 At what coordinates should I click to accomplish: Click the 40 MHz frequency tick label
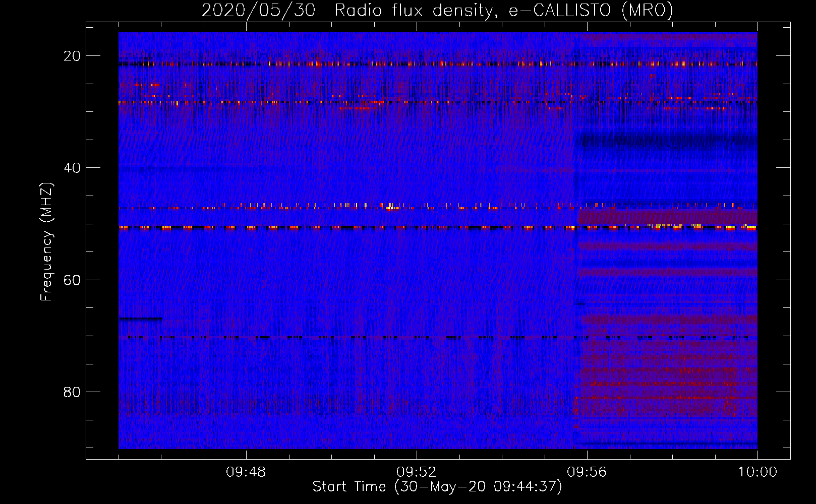(x=72, y=168)
